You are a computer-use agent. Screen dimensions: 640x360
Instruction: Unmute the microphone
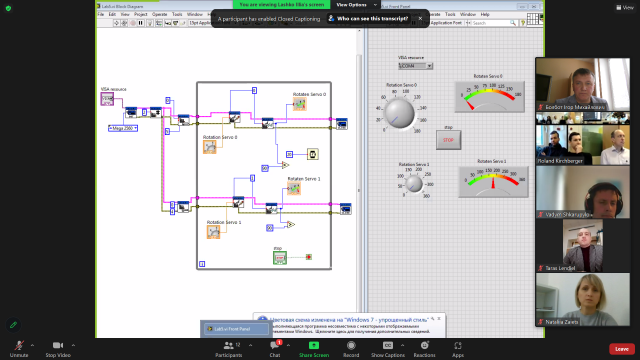click(19, 349)
